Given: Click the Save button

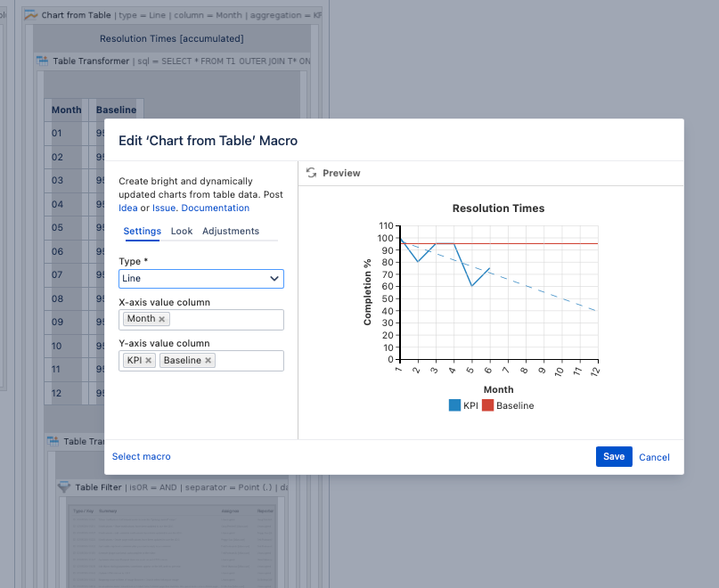Looking at the screenshot, I should (x=614, y=456).
